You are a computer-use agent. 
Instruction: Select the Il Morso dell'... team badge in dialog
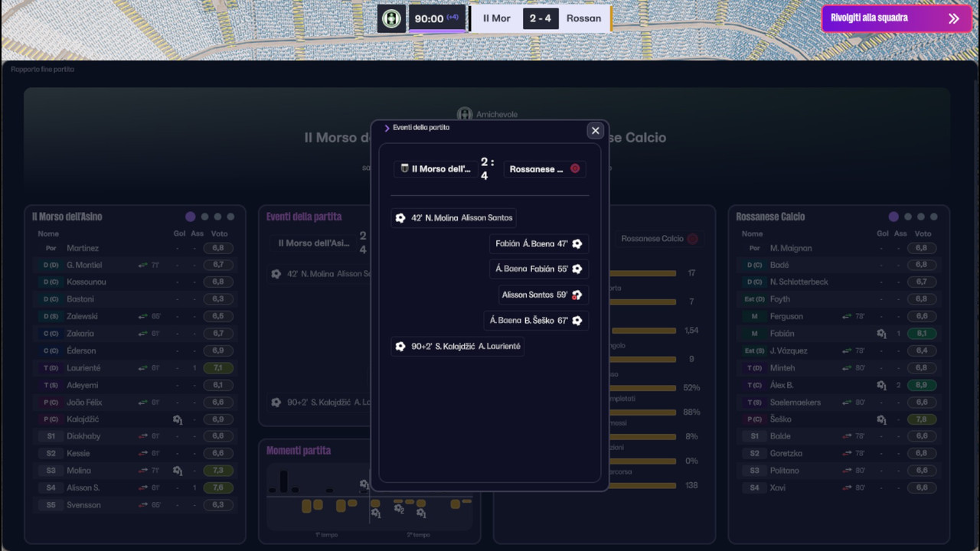405,169
